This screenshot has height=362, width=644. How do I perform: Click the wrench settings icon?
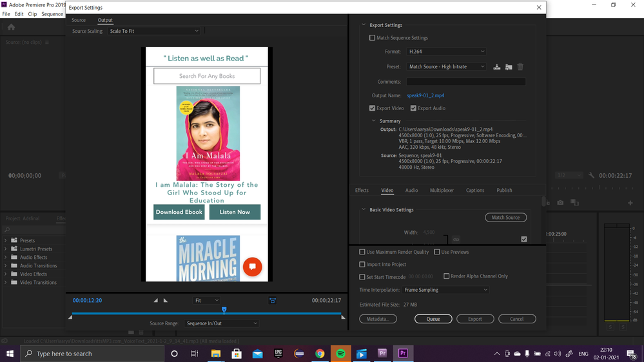(591, 175)
